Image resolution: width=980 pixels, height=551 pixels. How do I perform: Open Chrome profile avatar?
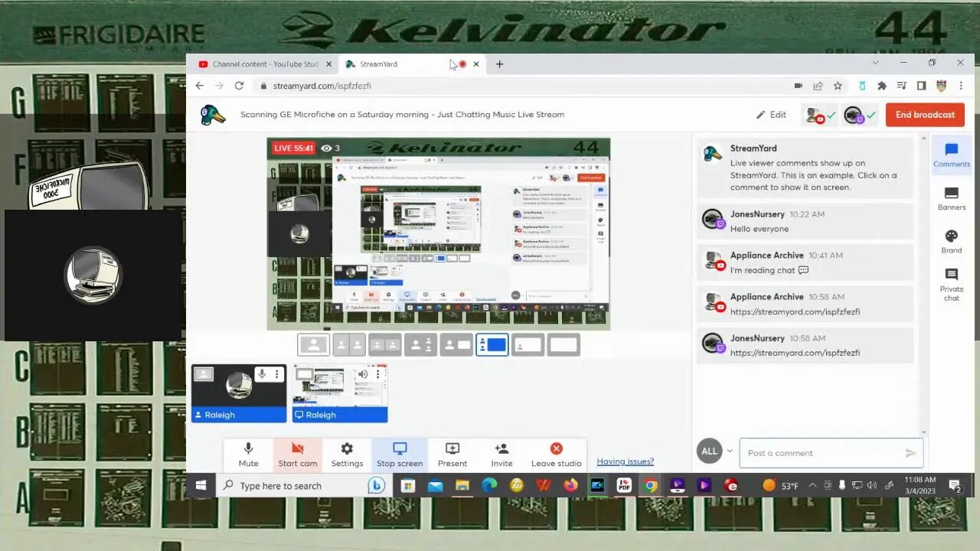tap(941, 86)
